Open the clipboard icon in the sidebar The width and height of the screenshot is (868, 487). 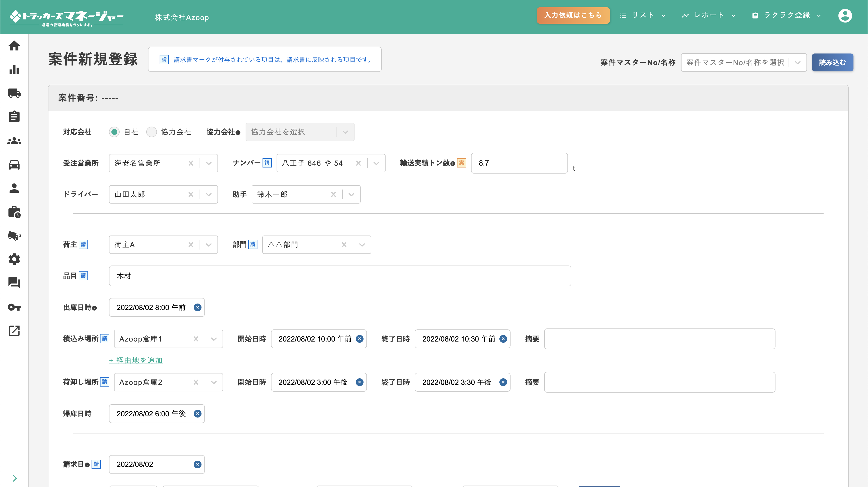(x=14, y=117)
